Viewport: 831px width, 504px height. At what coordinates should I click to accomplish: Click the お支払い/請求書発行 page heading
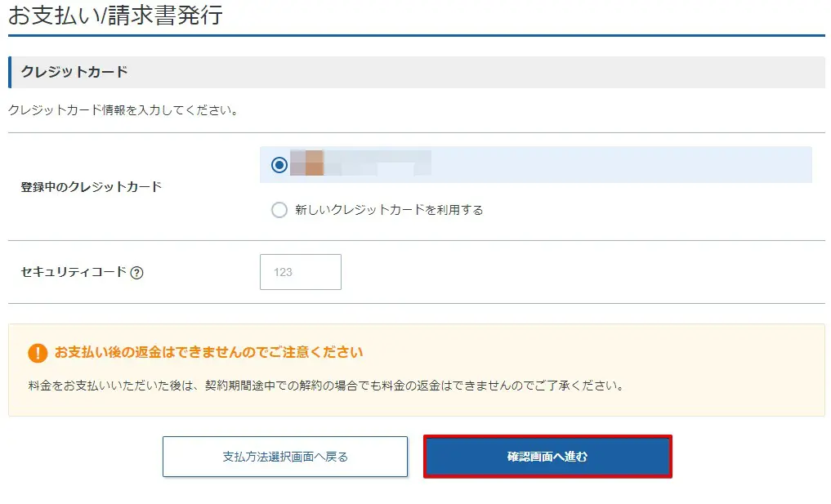[115, 16]
